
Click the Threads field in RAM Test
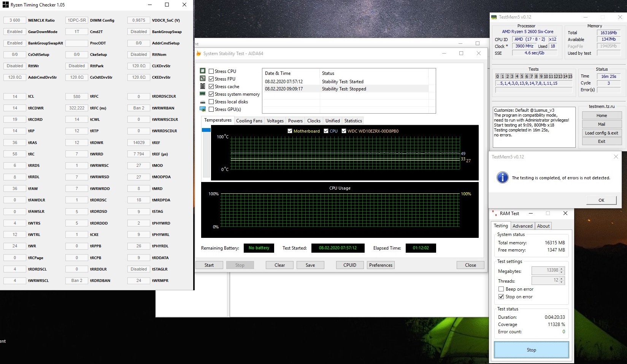pos(548,280)
